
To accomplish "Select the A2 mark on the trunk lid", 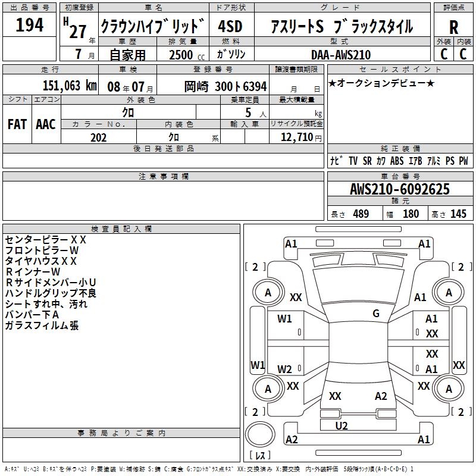I will (x=381, y=396).
